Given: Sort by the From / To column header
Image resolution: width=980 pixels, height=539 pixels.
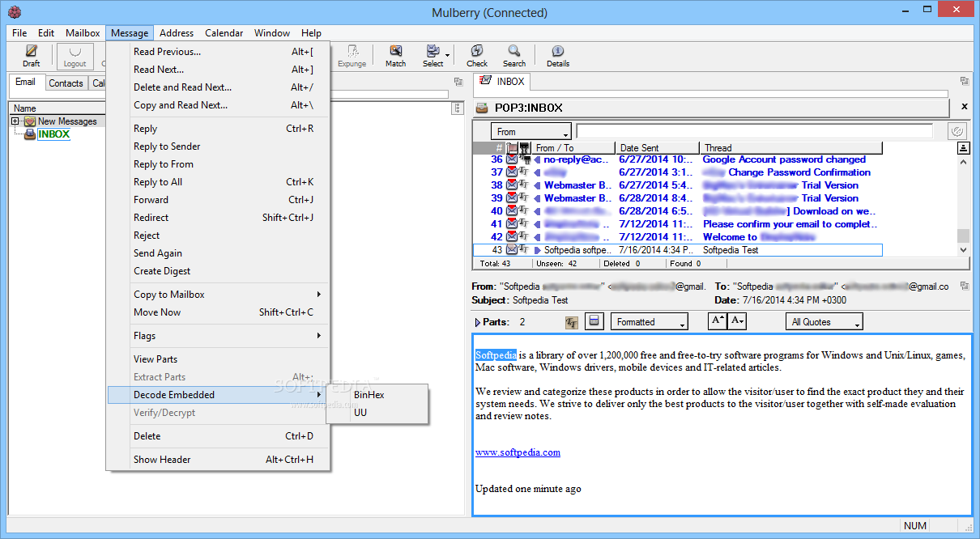Looking at the screenshot, I should 573,148.
